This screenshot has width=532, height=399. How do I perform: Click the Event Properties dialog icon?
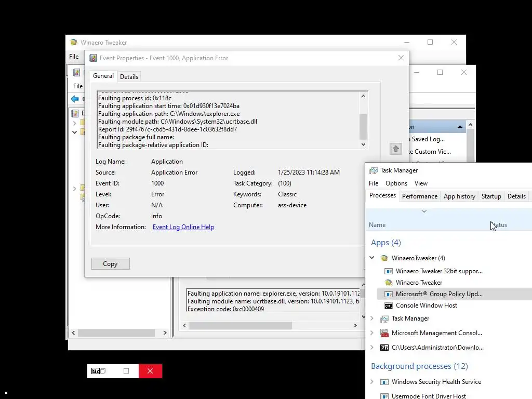point(93,58)
